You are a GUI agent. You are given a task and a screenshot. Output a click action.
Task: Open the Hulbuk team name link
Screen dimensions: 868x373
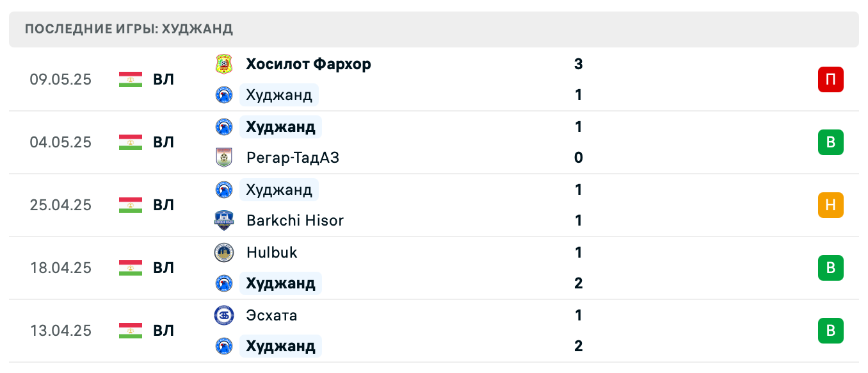pyautogui.click(x=272, y=253)
